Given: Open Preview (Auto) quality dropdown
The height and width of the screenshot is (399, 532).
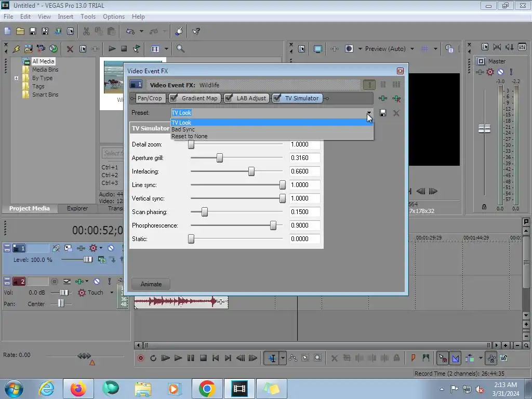Looking at the screenshot, I should pos(412,49).
